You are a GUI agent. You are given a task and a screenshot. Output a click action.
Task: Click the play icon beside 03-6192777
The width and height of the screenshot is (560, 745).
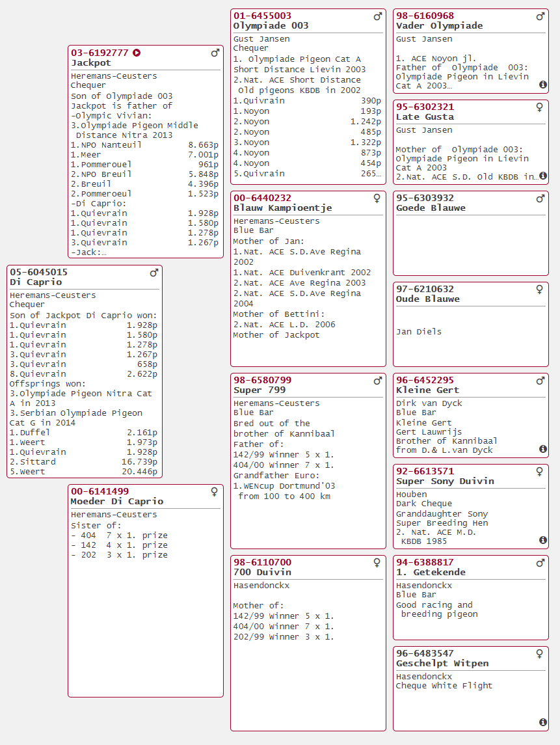click(x=137, y=53)
